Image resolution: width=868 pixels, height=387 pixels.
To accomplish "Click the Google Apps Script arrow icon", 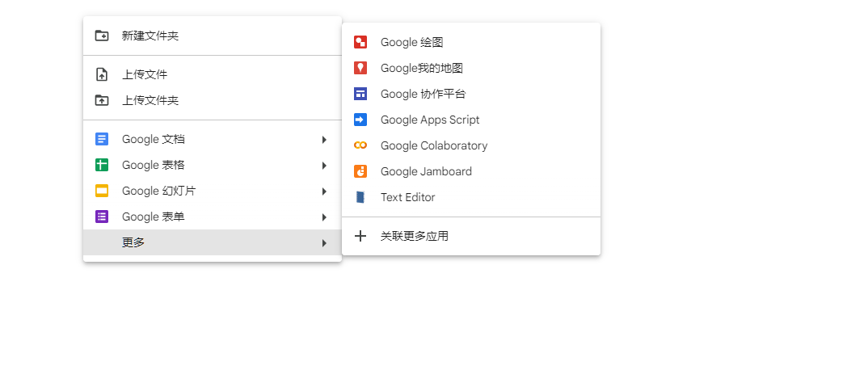I will click(x=360, y=120).
